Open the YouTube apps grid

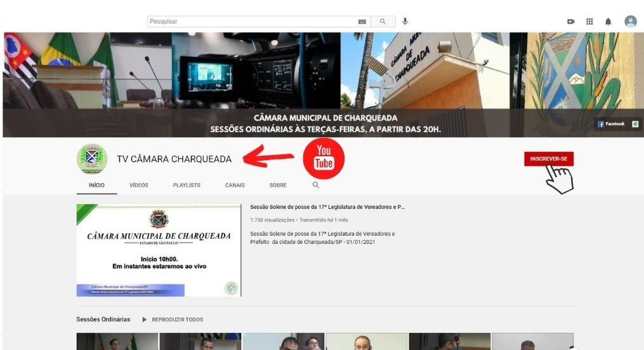coord(589,22)
